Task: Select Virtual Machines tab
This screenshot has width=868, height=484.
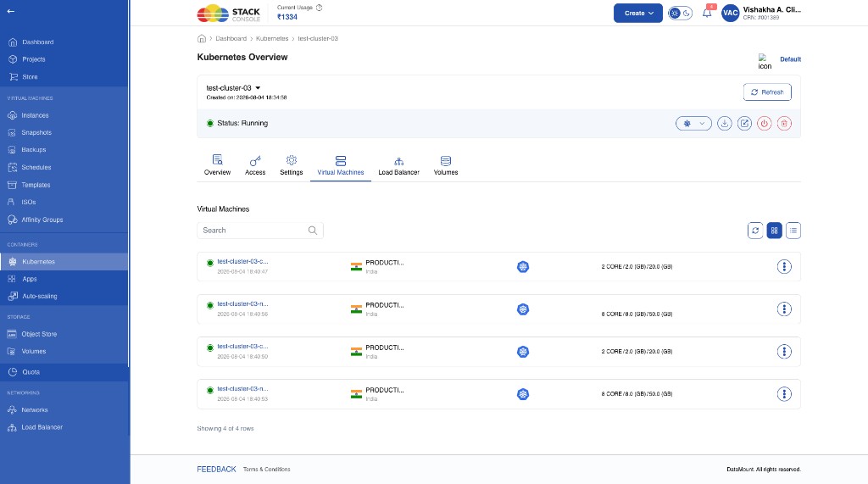Action: click(341, 165)
